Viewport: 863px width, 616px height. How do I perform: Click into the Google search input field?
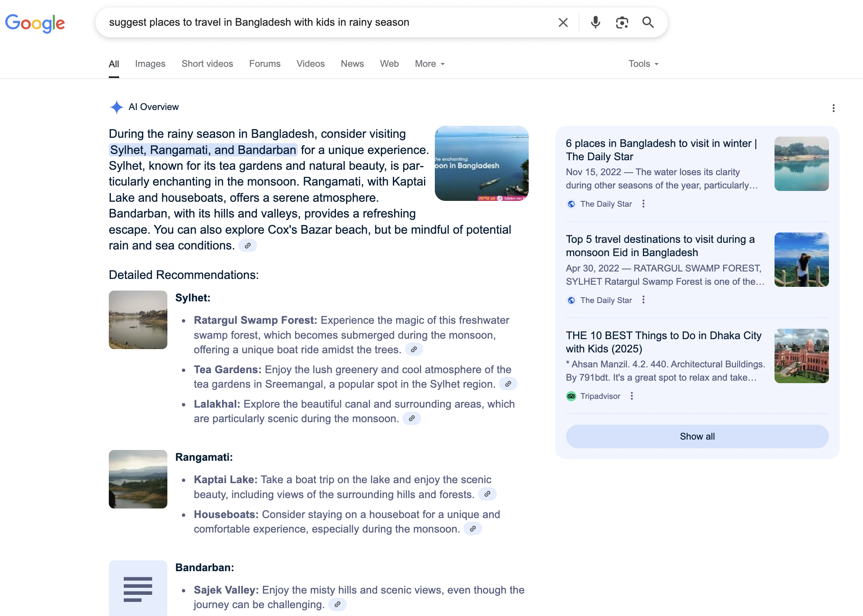(328, 22)
